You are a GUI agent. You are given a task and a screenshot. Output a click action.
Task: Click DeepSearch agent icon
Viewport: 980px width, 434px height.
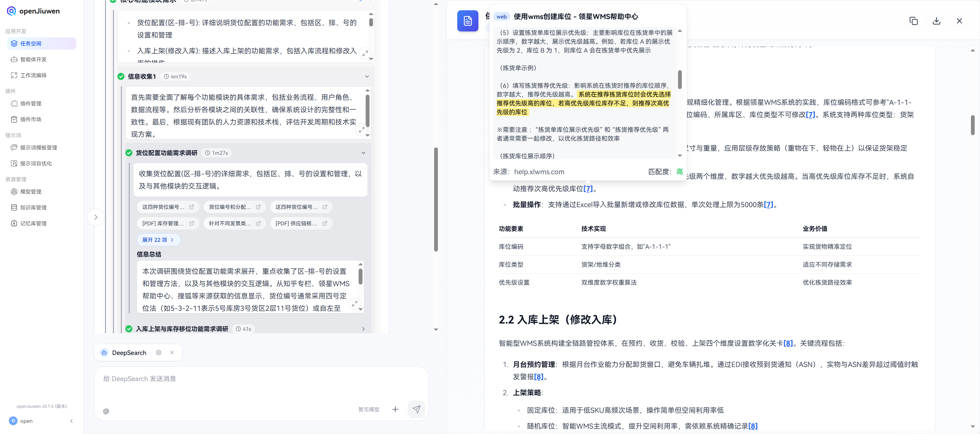click(x=104, y=353)
